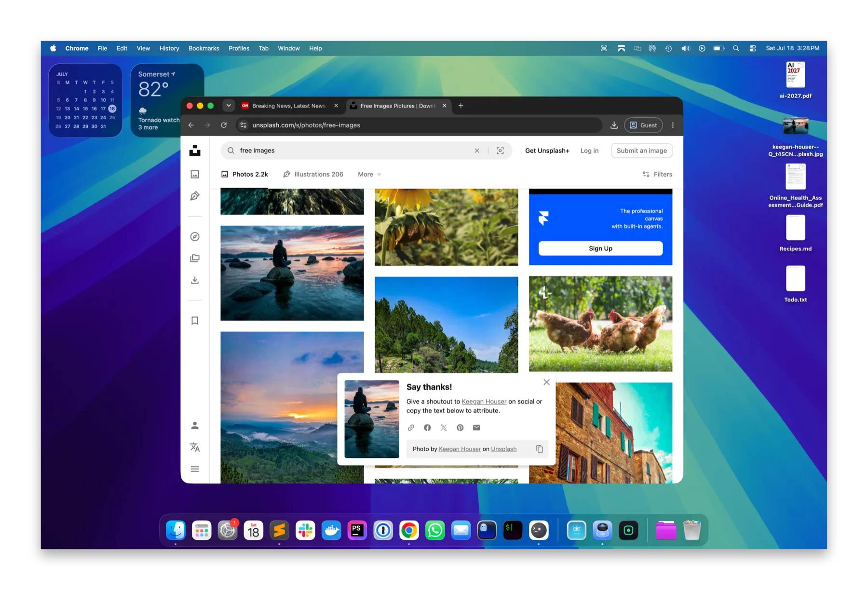This screenshot has width=868, height=590.
Task: Open the language translate icon in the sidebar
Action: tap(195, 447)
